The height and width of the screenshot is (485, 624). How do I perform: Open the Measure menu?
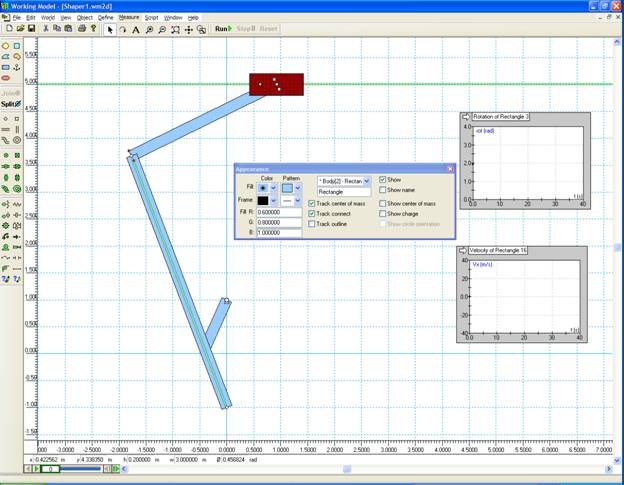point(129,18)
